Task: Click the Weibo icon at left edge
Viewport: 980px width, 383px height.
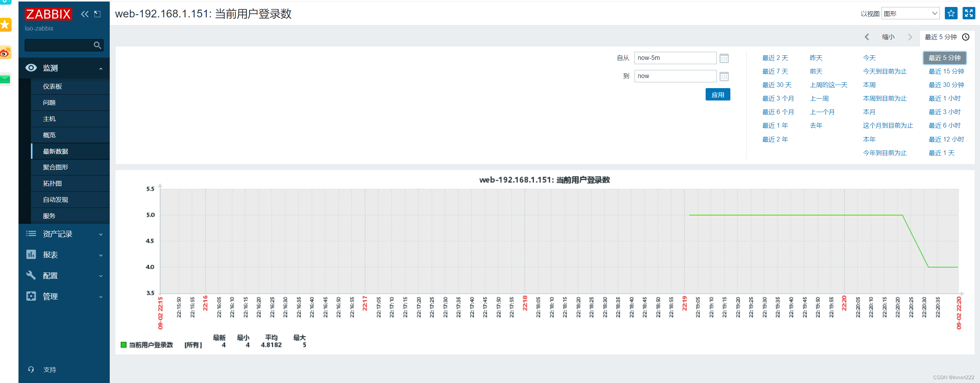Action: click(x=5, y=52)
